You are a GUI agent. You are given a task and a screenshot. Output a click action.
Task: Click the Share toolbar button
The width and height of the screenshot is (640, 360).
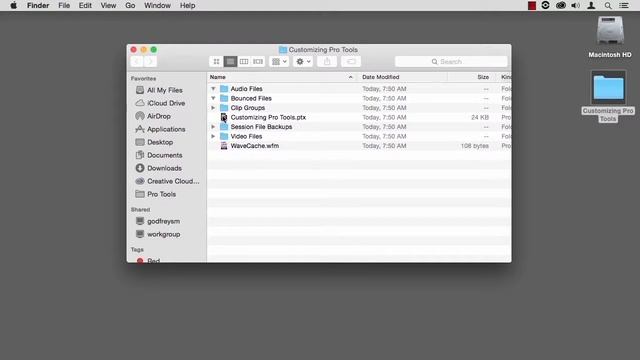coord(327,62)
